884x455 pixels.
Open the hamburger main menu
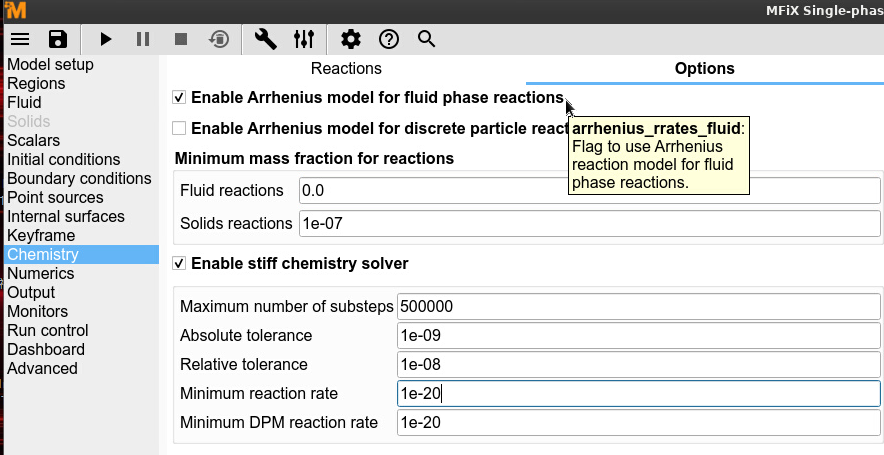(x=20, y=39)
